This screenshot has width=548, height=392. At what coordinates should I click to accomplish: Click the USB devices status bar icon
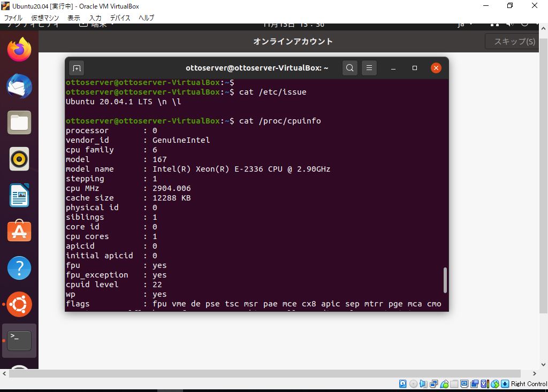pos(444,384)
